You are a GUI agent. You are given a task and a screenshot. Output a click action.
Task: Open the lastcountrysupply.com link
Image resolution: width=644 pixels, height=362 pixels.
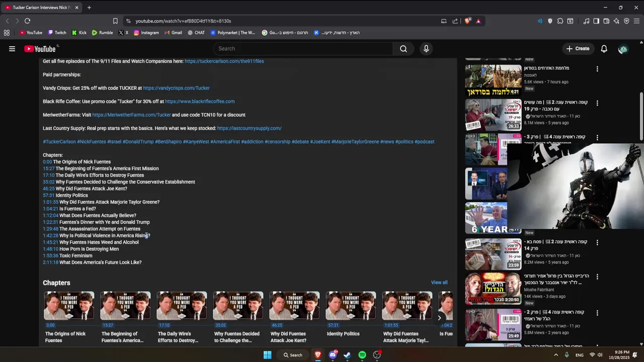249,128
